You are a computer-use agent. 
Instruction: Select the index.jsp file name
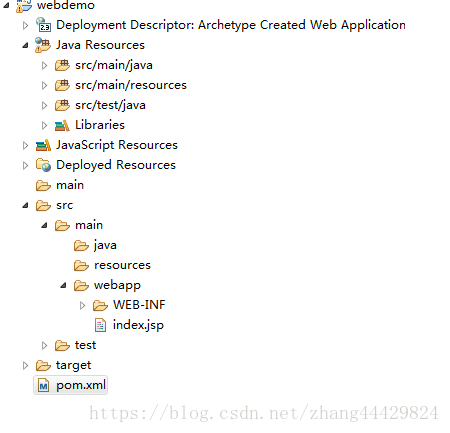coord(138,325)
